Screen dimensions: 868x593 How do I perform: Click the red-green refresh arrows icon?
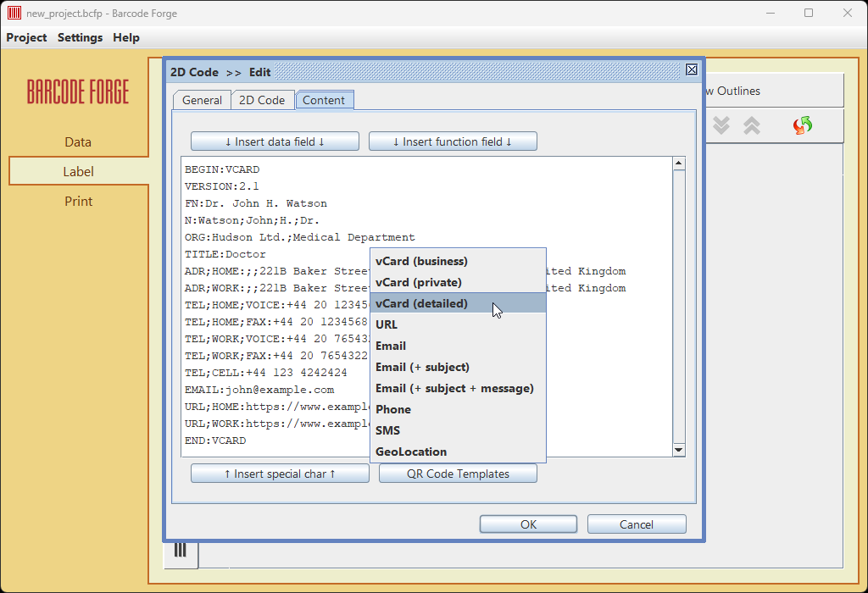click(802, 125)
